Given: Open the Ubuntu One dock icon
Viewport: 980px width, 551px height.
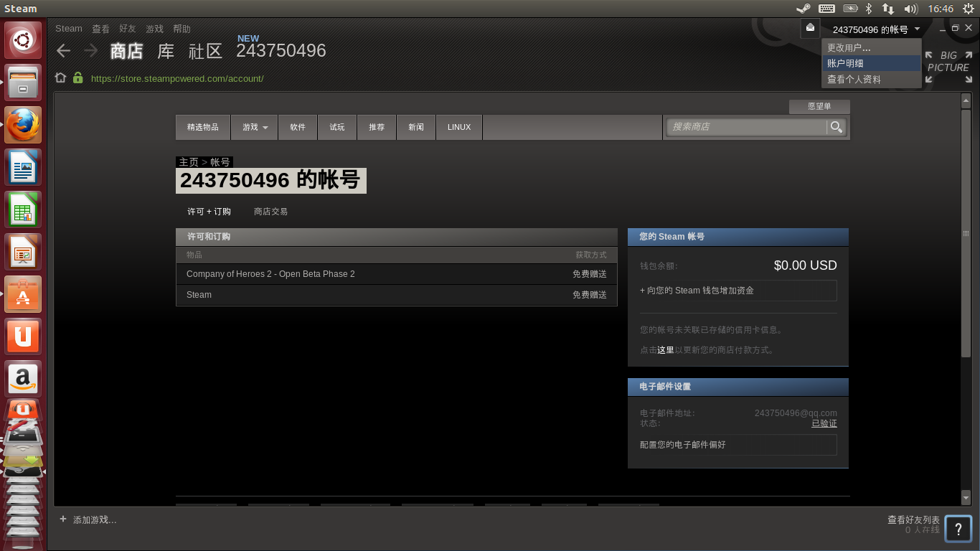Looking at the screenshot, I should coord(24,336).
